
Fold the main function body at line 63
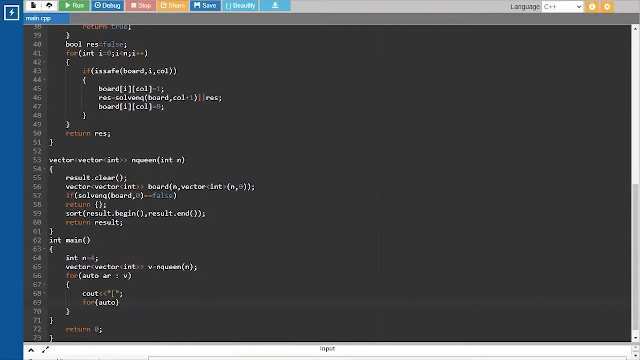[x=44, y=249]
